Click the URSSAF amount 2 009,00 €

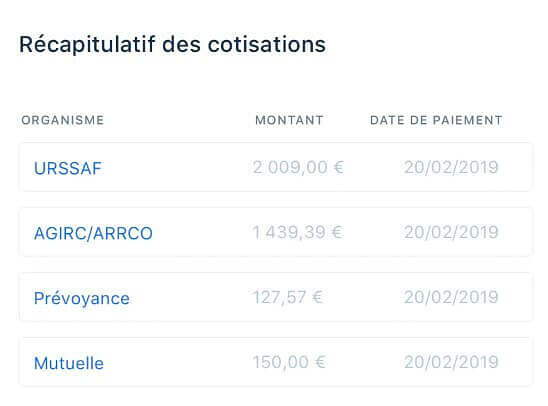[x=298, y=167]
